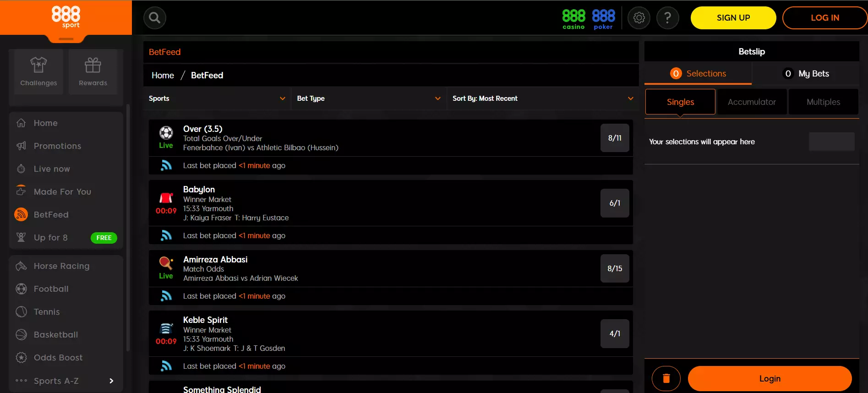Clear betslip with the trash icon
The width and height of the screenshot is (868, 393).
click(x=666, y=378)
